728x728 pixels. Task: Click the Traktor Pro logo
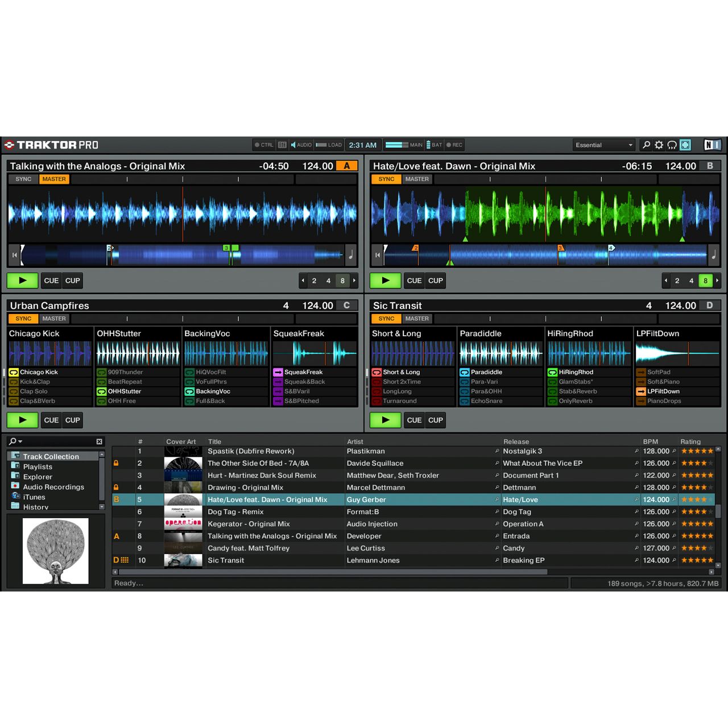click(51, 145)
